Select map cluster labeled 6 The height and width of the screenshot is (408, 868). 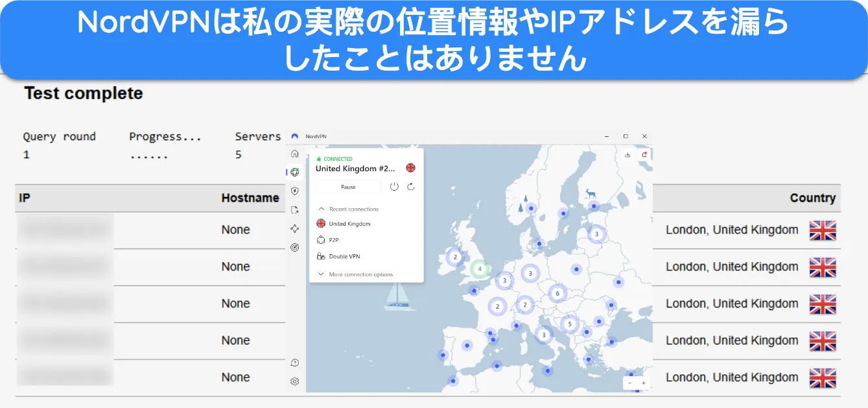(557, 293)
